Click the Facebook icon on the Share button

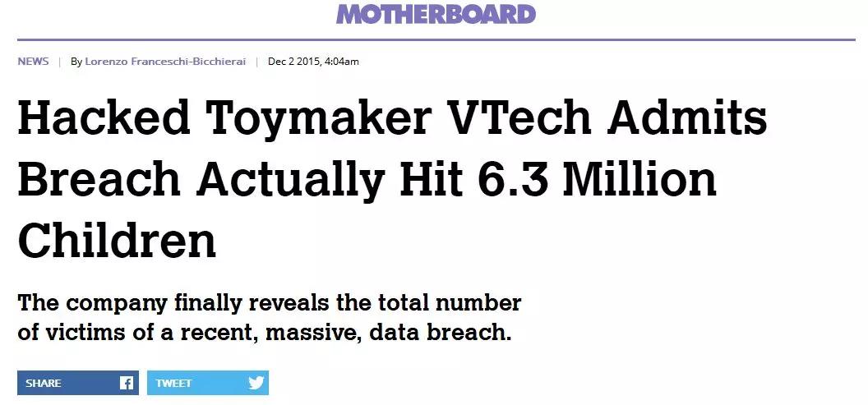(127, 383)
